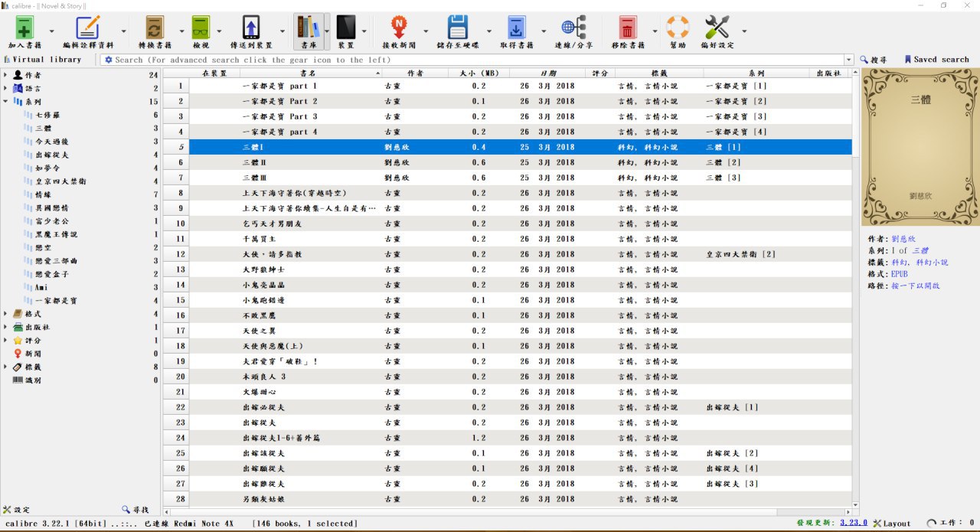Open the search history dropdown arrow
The height and width of the screenshot is (532, 980).
848,60
